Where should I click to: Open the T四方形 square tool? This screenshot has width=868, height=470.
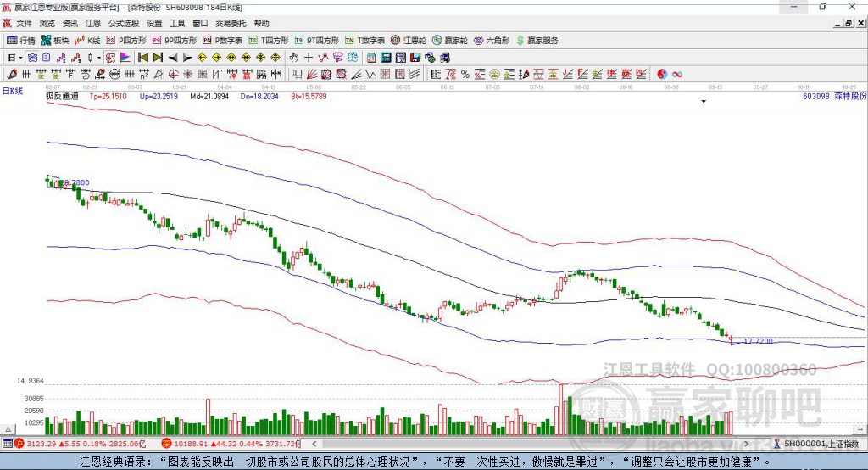pos(269,41)
